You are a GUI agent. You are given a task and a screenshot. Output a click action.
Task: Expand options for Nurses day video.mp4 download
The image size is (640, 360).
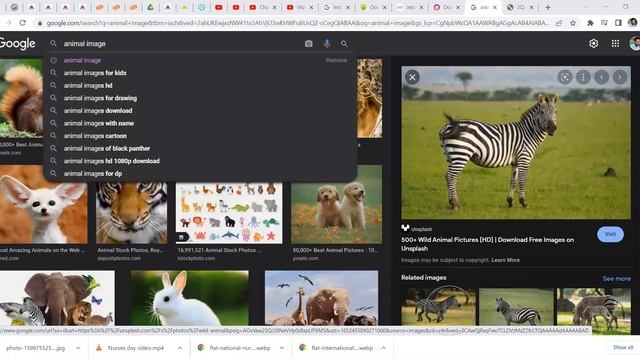pos(180,348)
